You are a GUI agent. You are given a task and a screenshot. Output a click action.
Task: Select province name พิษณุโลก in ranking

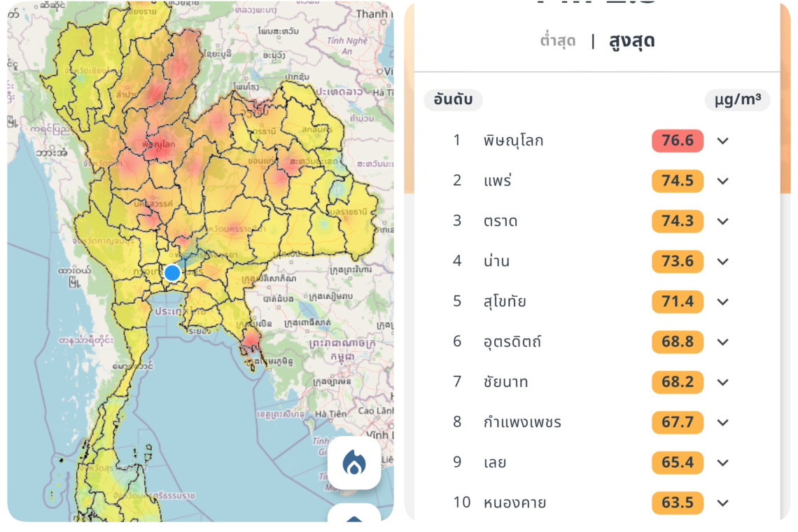tap(513, 141)
